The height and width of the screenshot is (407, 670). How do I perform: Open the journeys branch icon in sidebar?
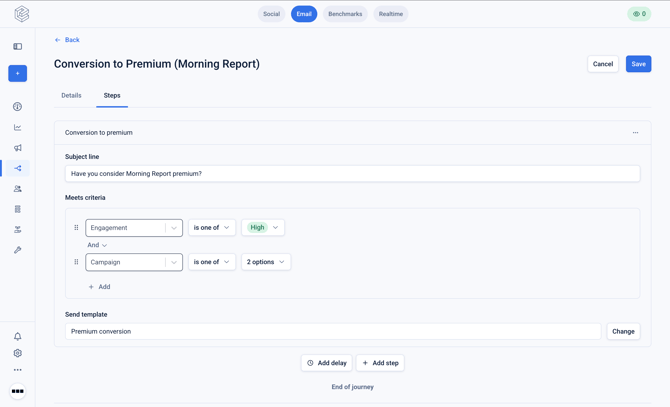[18, 168]
